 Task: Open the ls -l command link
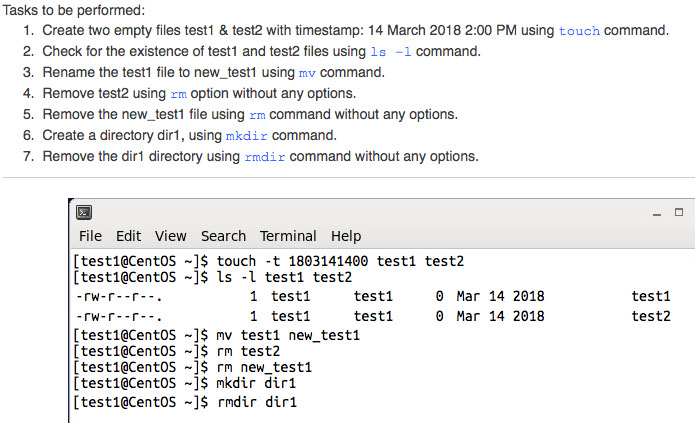coord(390,52)
